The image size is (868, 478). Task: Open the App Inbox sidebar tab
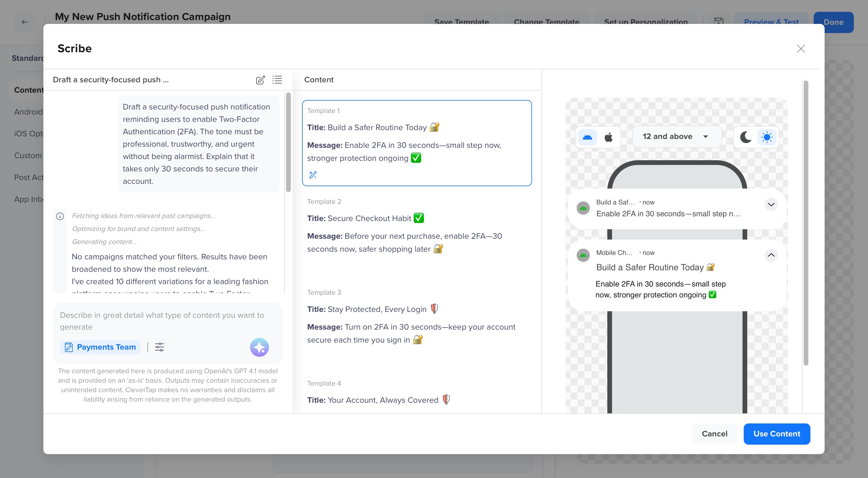(x=29, y=199)
